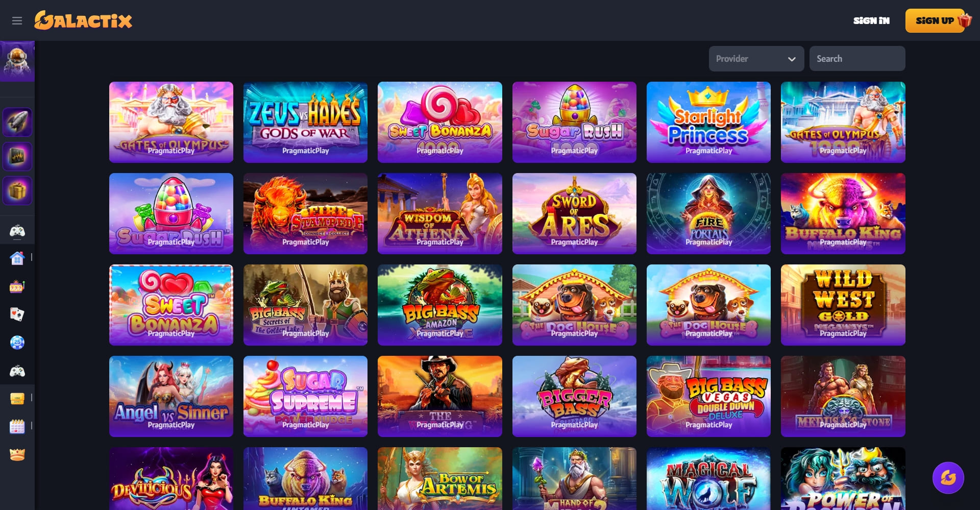Click the blue poker chip icon
The height and width of the screenshot is (510, 980).
tap(17, 342)
